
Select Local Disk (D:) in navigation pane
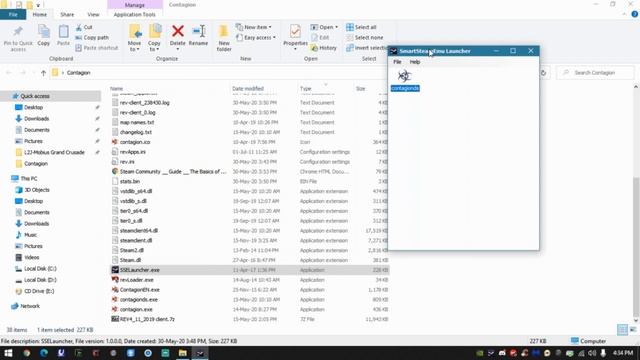(x=40, y=280)
